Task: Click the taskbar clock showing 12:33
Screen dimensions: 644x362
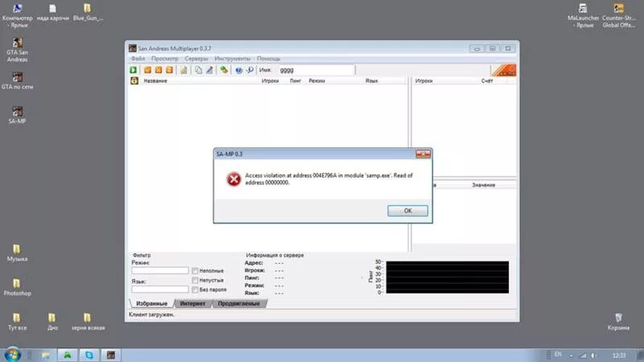Action: pyautogui.click(x=619, y=355)
